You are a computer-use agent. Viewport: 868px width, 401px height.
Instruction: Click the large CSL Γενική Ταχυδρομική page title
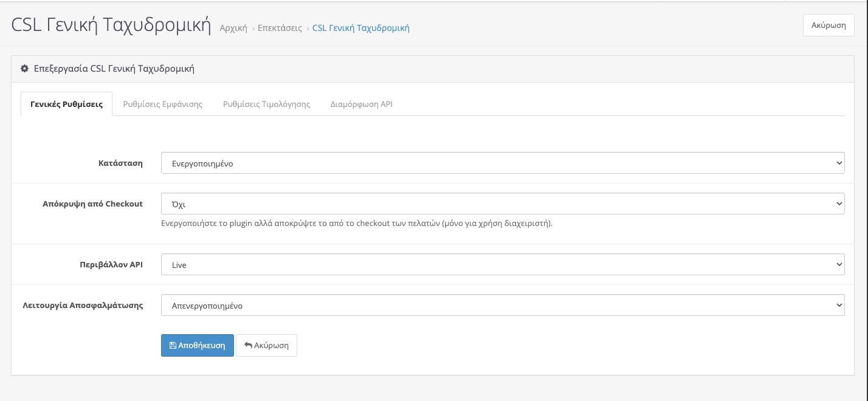click(111, 25)
